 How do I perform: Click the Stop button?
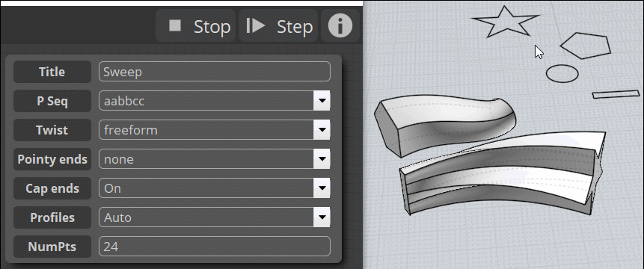(195, 26)
